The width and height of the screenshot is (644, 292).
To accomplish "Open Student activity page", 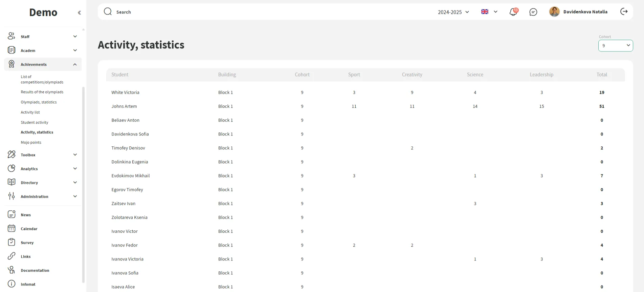I will tap(35, 122).
